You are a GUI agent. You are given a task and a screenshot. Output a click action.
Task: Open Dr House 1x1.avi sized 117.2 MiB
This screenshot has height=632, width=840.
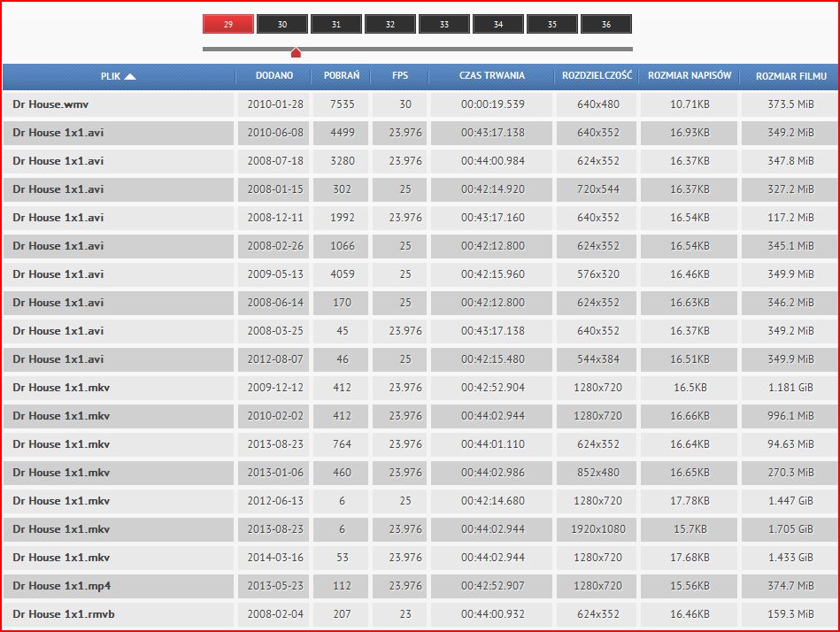click(58, 218)
